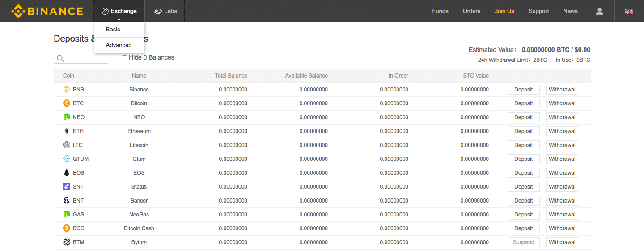Sort by Total Balance column header

pyautogui.click(x=231, y=76)
